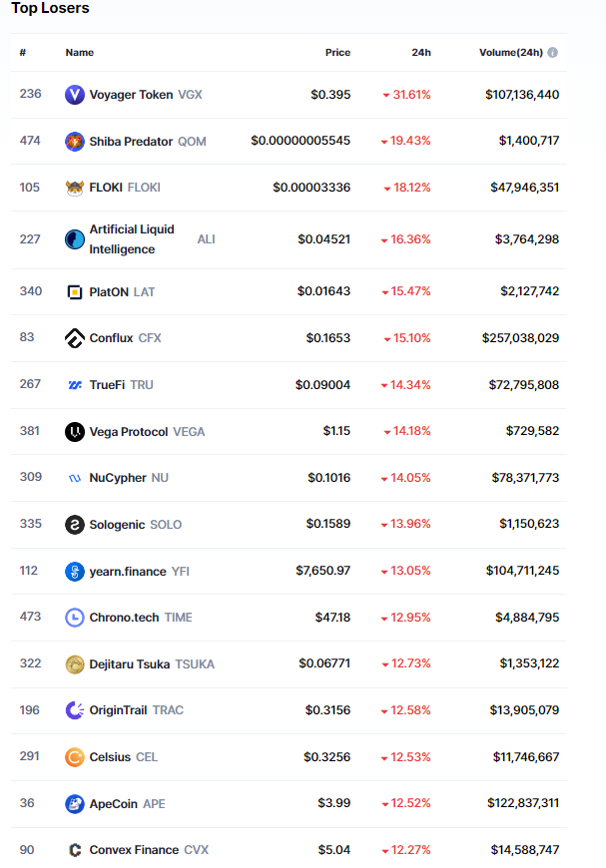Open the Artificial Liquid Intelligence link
606x868 pixels.
point(132,239)
